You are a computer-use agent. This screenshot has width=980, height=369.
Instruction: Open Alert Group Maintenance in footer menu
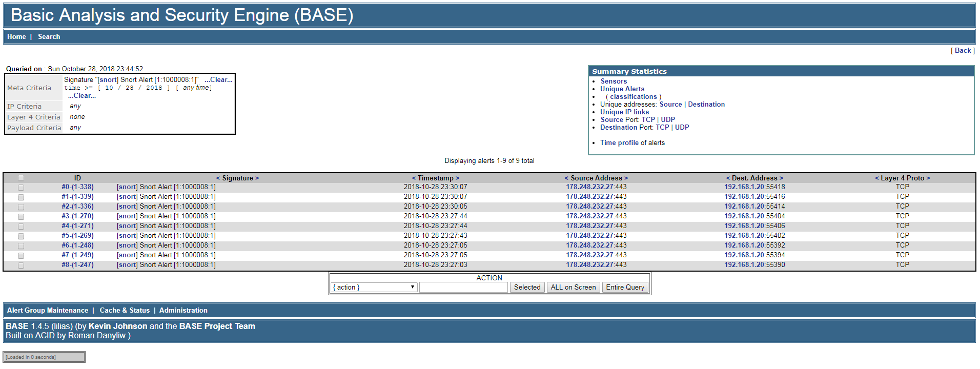[48, 311]
